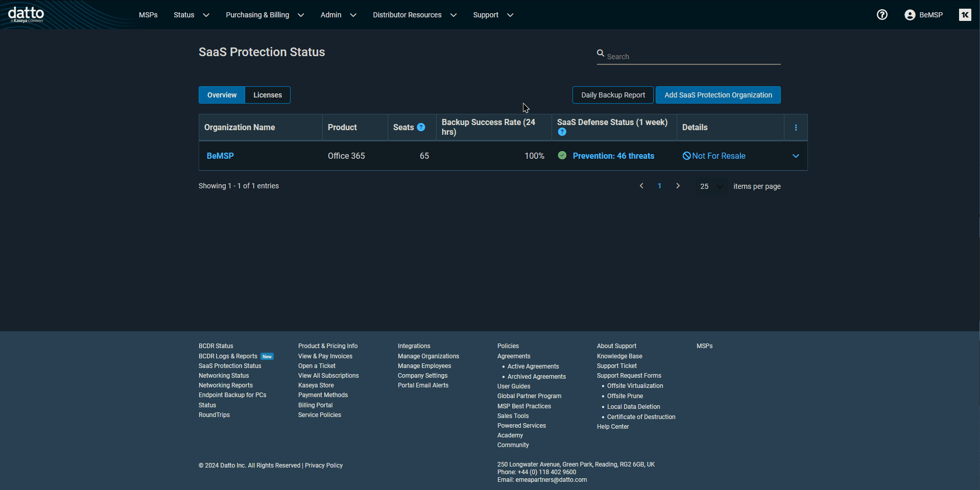980x490 pixels.
Task: Expand the Purchasing & Billing menu
Action: pyautogui.click(x=265, y=15)
